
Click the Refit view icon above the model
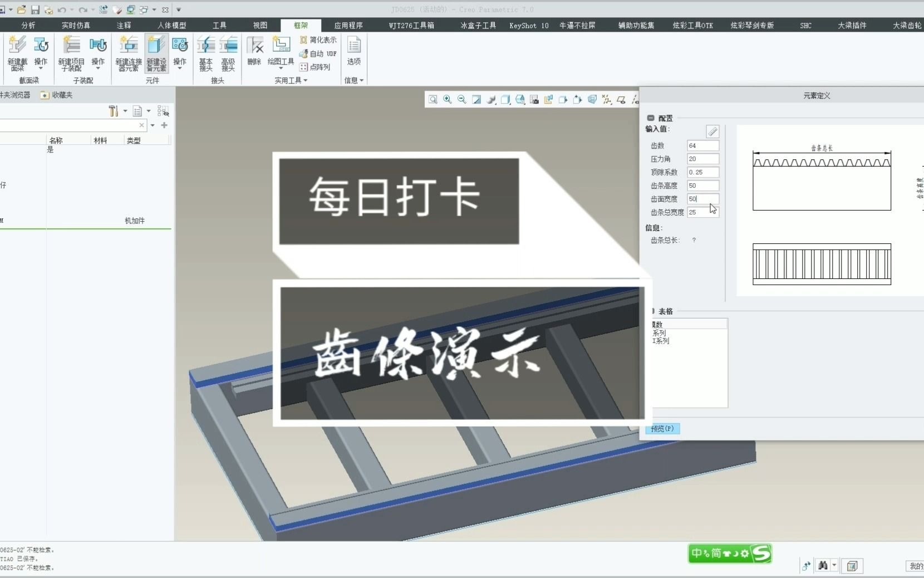pyautogui.click(x=434, y=100)
